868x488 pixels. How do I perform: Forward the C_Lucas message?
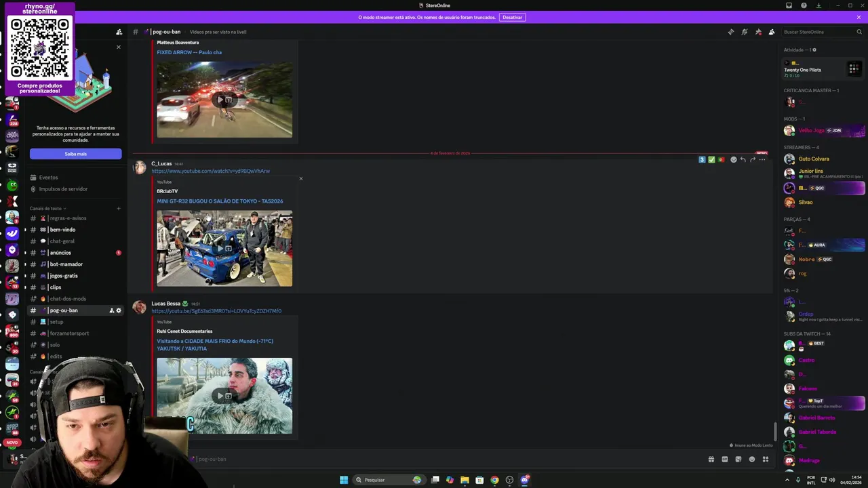[x=752, y=159]
